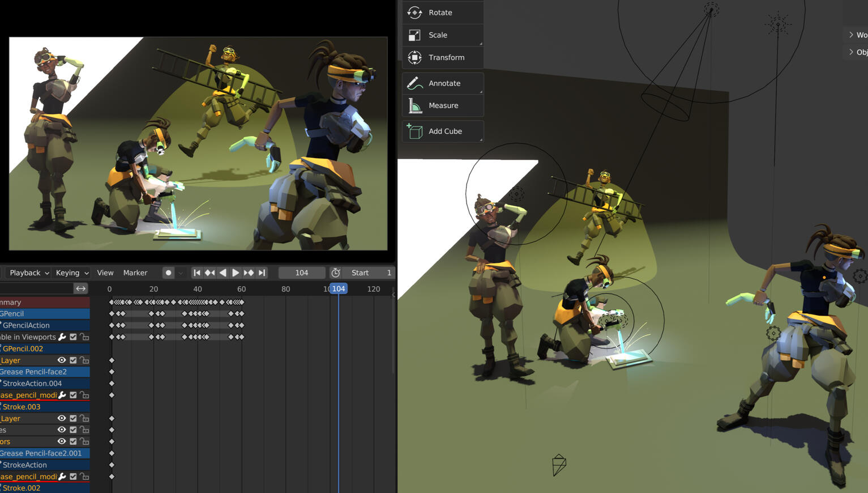Jump to next keyframe
Viewport: 868px width, 493px height.
click(x=249, y=273)
